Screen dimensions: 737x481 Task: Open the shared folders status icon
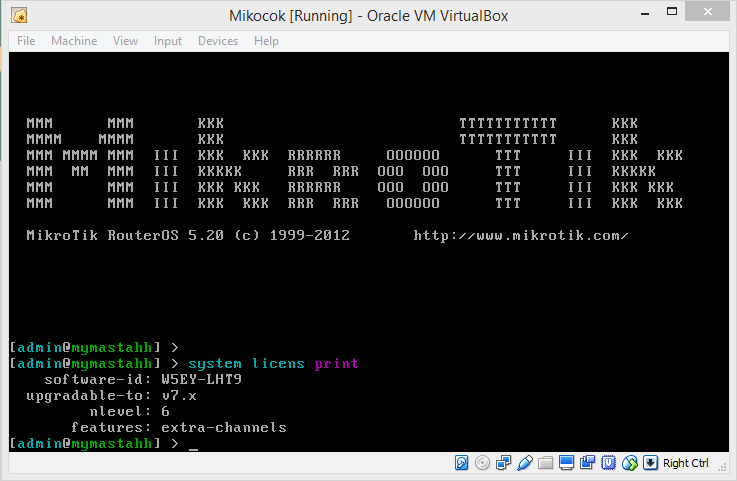pos(545,463)
